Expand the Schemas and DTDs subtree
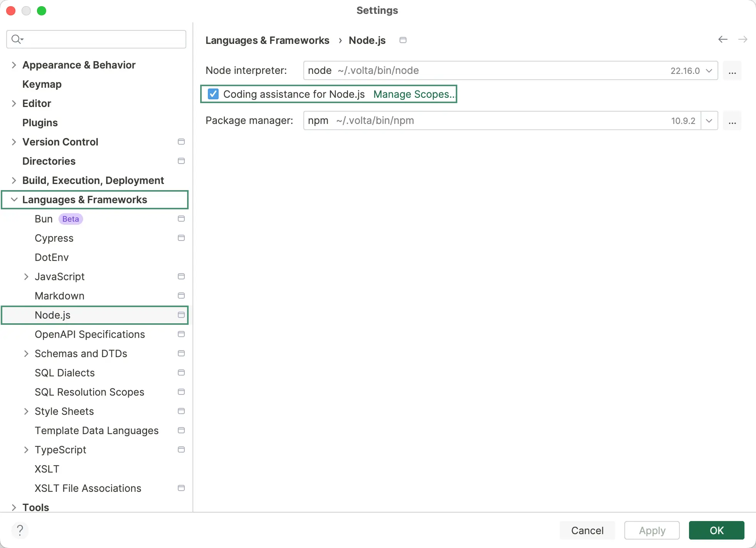Image resolution: width=756 pixels, height=548 pixels. [x=26, y=354]
